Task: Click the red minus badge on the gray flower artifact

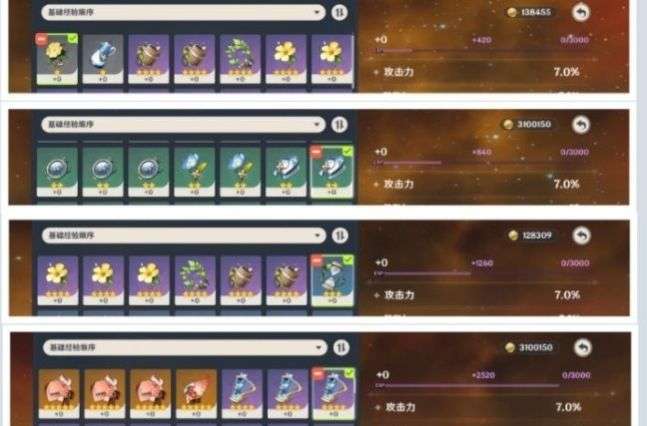Action: [x=41, y=39]
